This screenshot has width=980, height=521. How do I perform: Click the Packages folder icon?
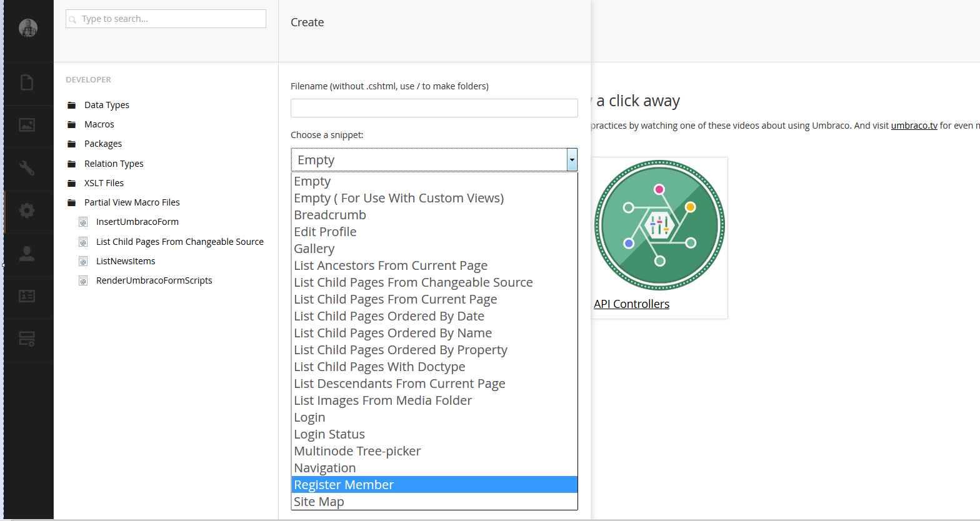(x=72, y=144)
